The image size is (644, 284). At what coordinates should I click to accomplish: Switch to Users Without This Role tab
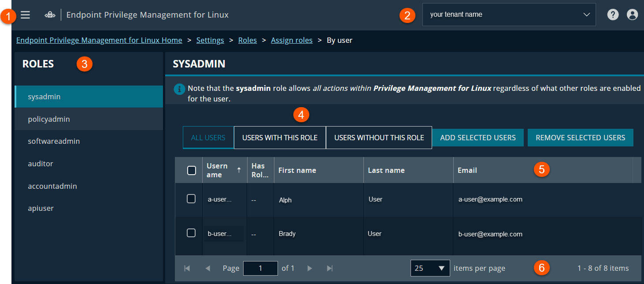tap(379, 138)
